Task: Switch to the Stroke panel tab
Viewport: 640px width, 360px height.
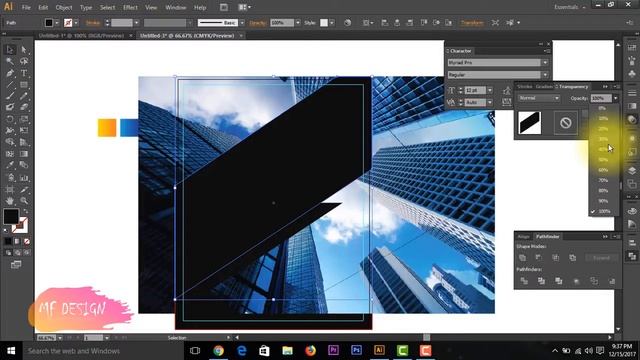Action: point(524,87)
